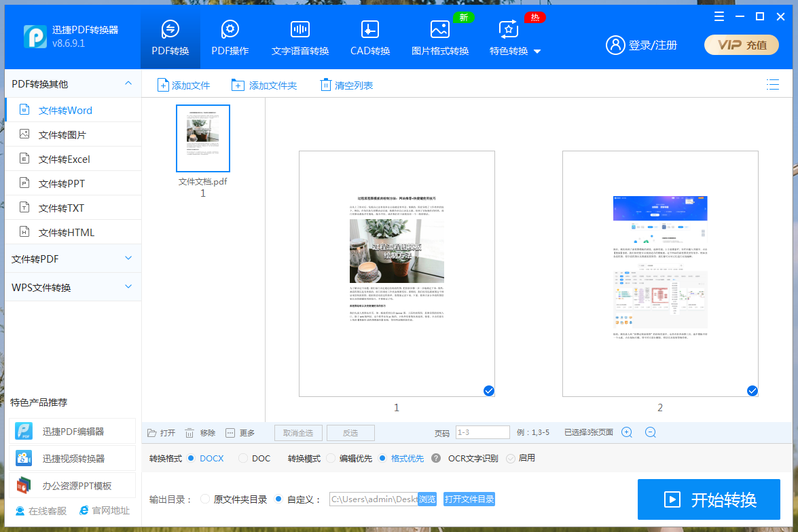Enable OCR文字识别 启用 checkbox
Viewport: 798px width, 532px height.
[x=511, y=459]
